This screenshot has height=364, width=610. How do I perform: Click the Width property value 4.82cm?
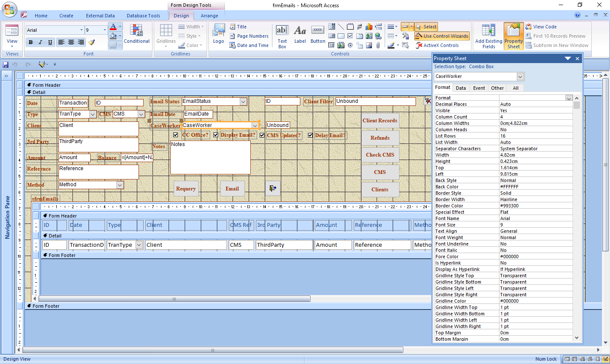click(536, 155)
